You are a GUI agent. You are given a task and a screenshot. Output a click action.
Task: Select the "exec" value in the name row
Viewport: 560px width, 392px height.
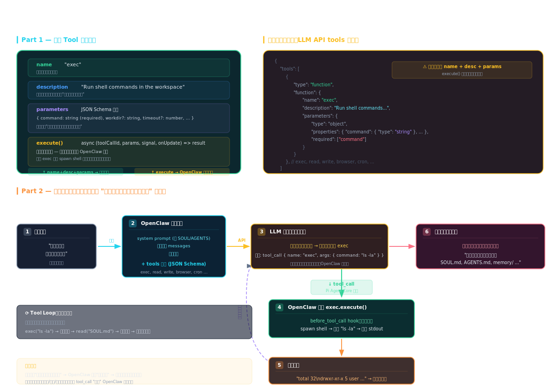click(x=73, y=65)
